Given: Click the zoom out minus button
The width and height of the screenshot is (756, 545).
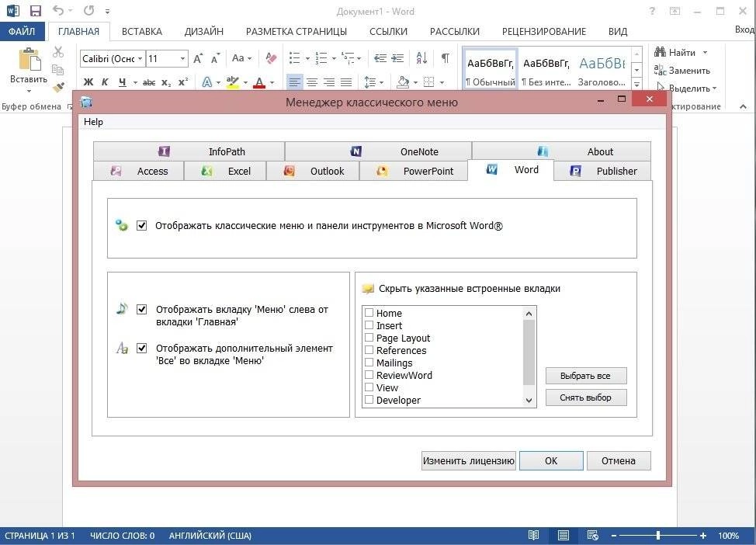Looking at the screenshot, I should 614,536.
